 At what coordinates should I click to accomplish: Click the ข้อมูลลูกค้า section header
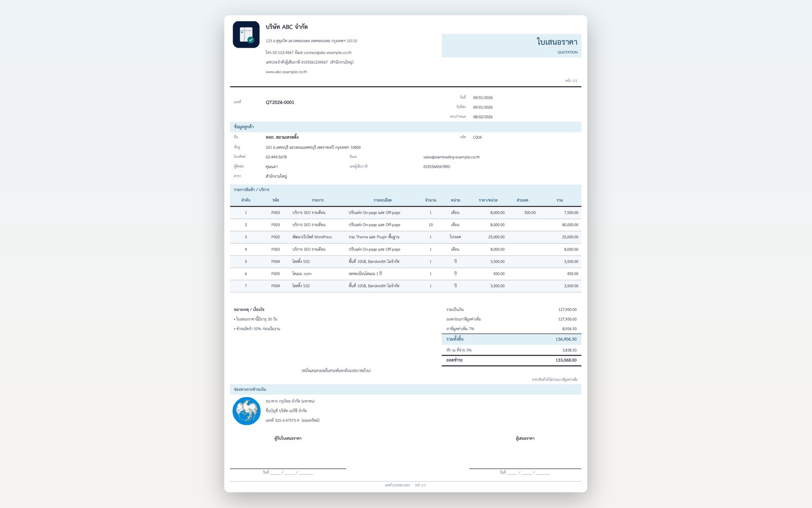point(405,127)
